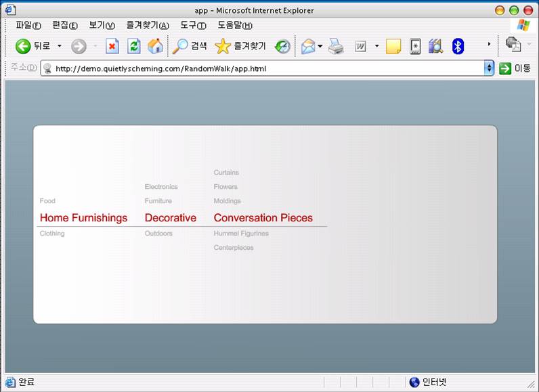539x392 pixels.
Task: Expand the Mail button dropdown arrow
Action: 320,46
